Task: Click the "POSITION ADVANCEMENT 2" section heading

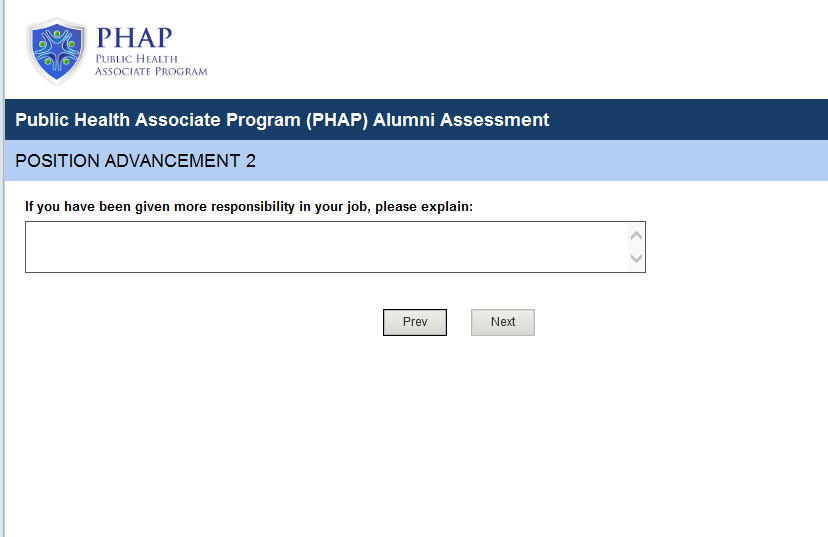Action: pyautogui.click(x=136, y=161)
